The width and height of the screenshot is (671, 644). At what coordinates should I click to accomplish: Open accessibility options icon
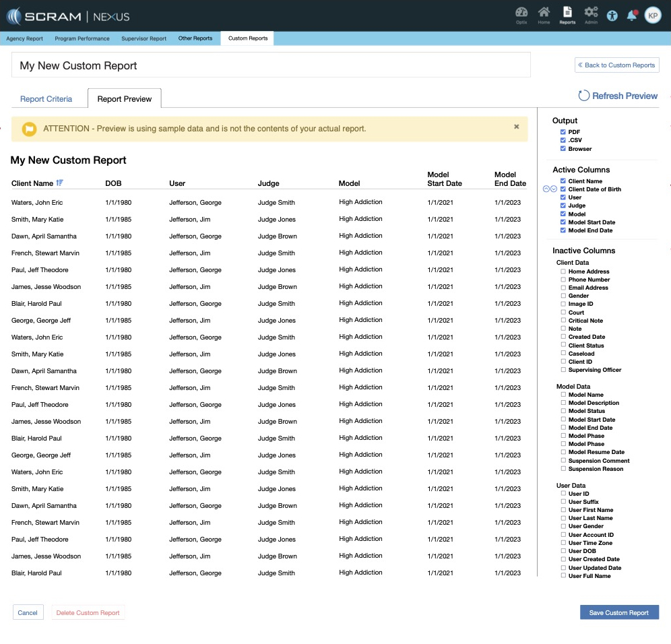[612, 15]
